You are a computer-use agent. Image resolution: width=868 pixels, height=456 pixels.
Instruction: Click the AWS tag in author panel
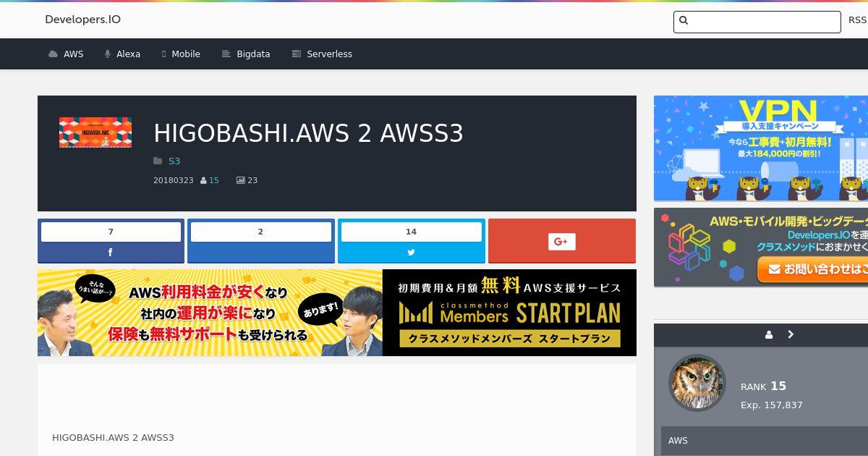(678, 441)
